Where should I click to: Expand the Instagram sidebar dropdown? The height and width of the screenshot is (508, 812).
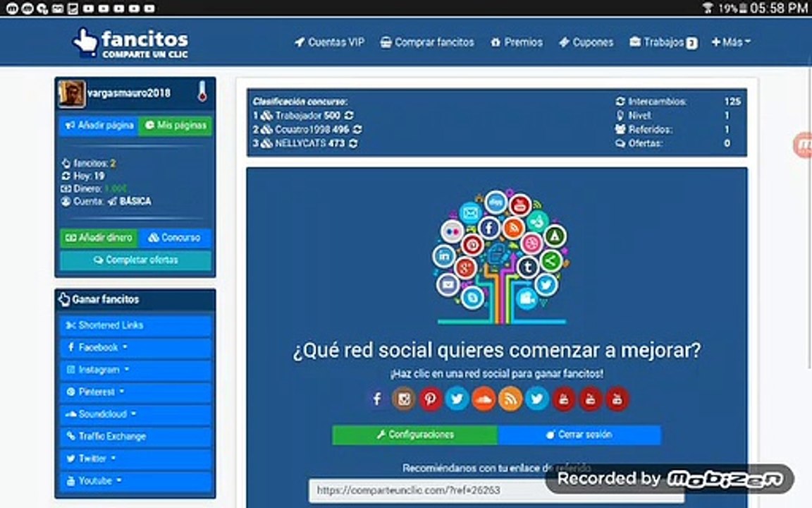(135, 370)
